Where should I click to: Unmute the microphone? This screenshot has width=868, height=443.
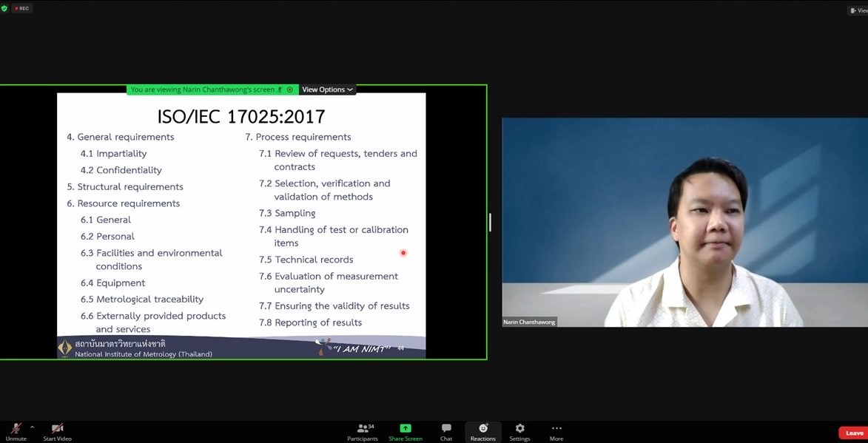pyautogui.click(x=16, y=429)
